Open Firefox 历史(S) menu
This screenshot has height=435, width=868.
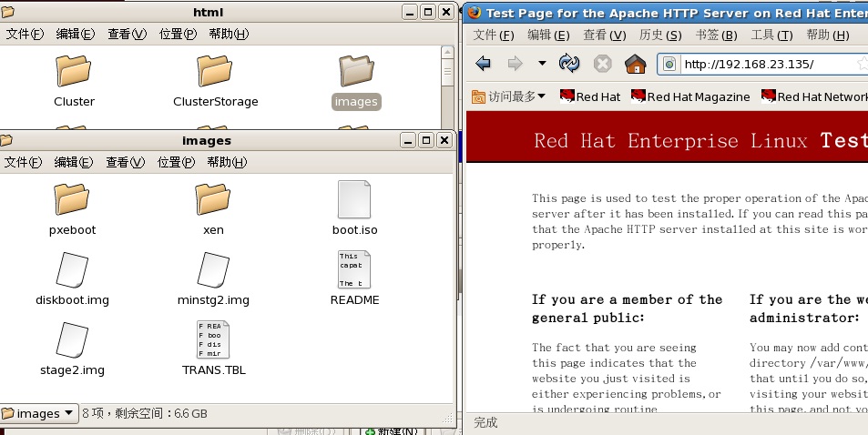(x=659, y=35)
